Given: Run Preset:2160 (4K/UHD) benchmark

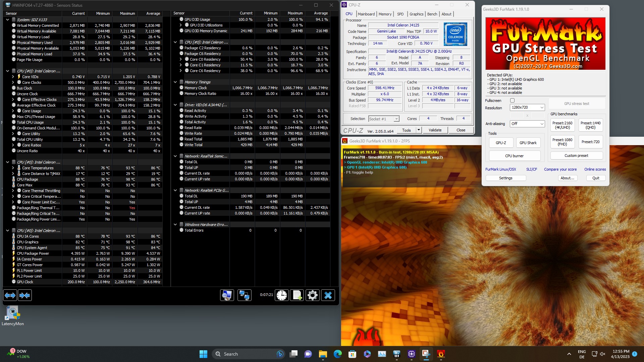Looking at the screenshot, I should (x=562, y=125).
